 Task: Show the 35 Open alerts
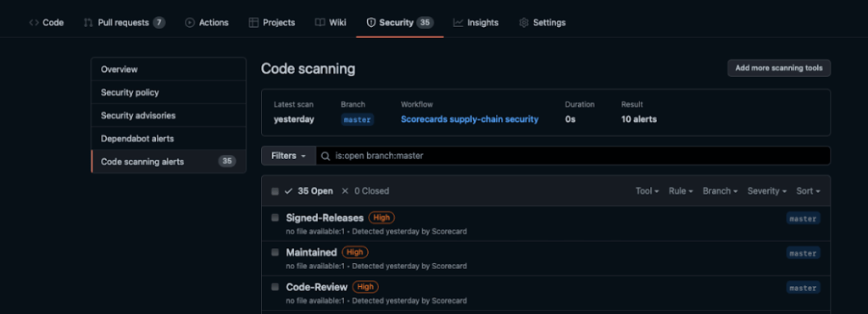tap(309, 190)
